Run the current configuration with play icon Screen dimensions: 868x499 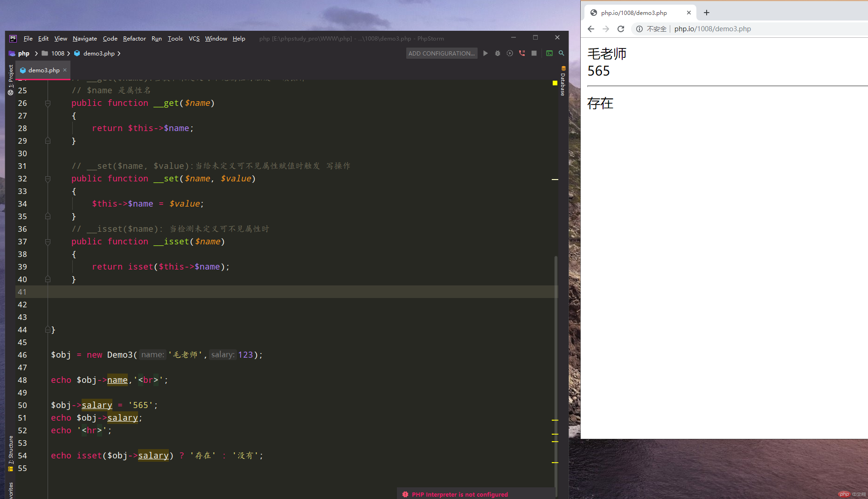pyautogui.click(x=486, y=53)
